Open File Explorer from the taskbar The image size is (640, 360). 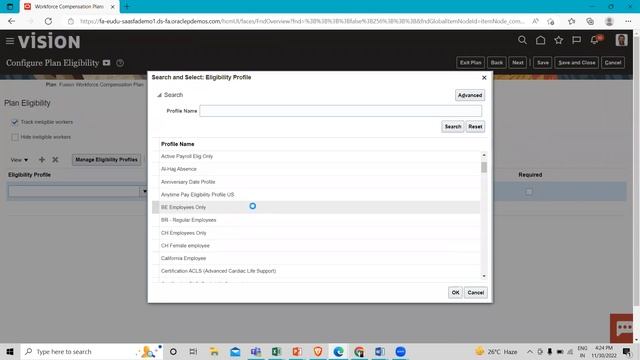[214, 351]
